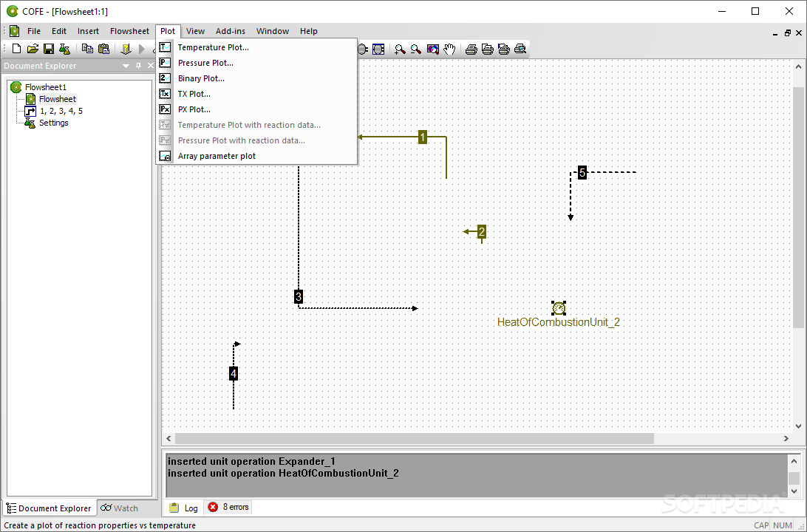
Task: Click the second printer icon in toolbar
Action: coord(488,49)
